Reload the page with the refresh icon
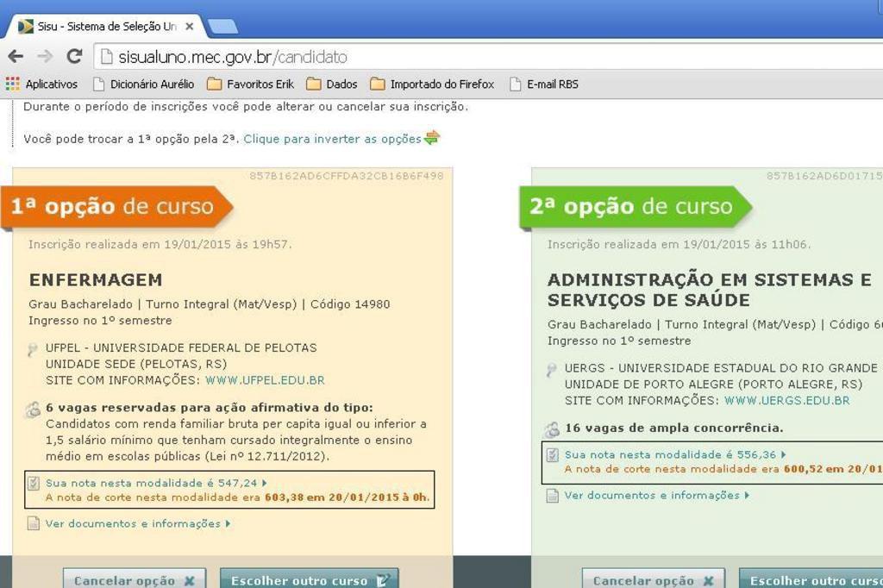 pyautogui.click(x=74, y=56)
